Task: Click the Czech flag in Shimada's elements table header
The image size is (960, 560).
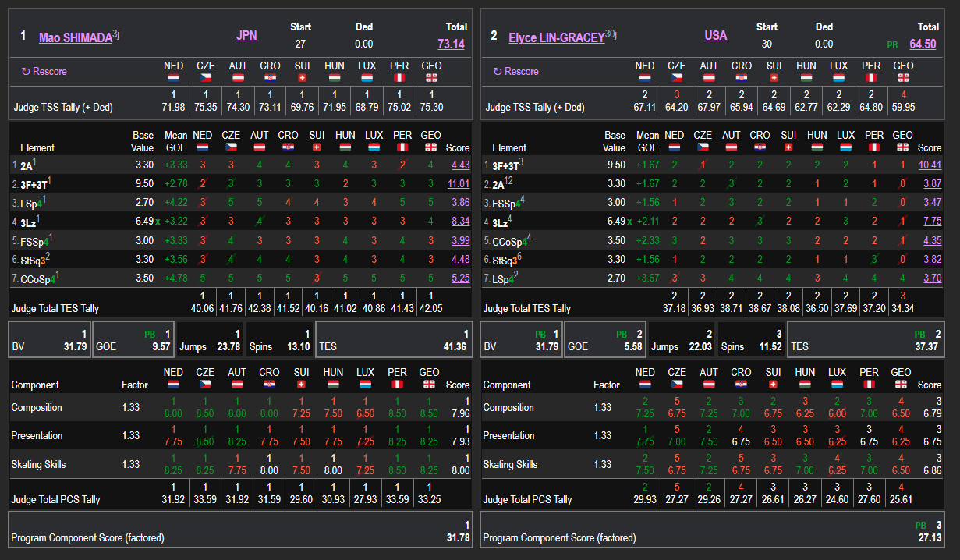Action: tap(231, 147)
